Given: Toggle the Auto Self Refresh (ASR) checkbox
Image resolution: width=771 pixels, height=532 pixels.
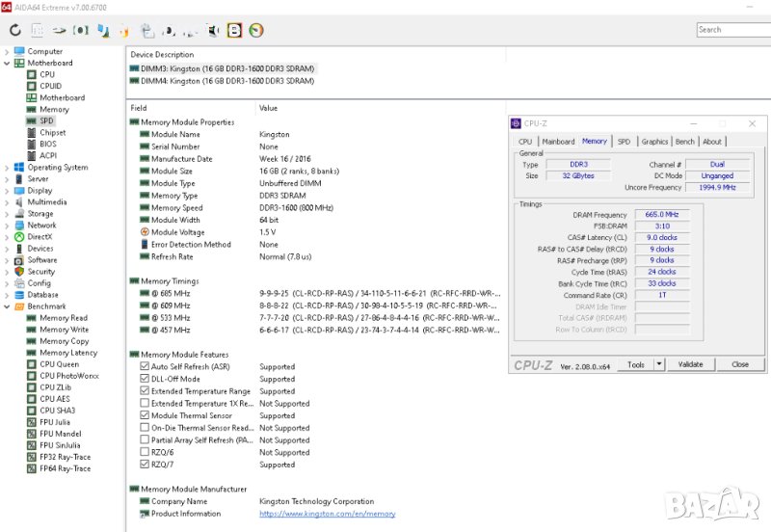Looking at the screenshot, I should pos(145,367).
